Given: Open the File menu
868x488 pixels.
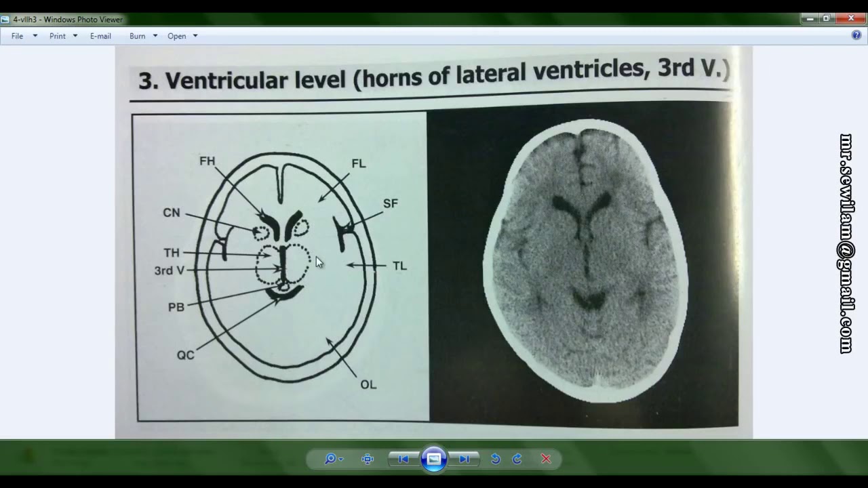Looking at the screenshot, I should [17, 36].
